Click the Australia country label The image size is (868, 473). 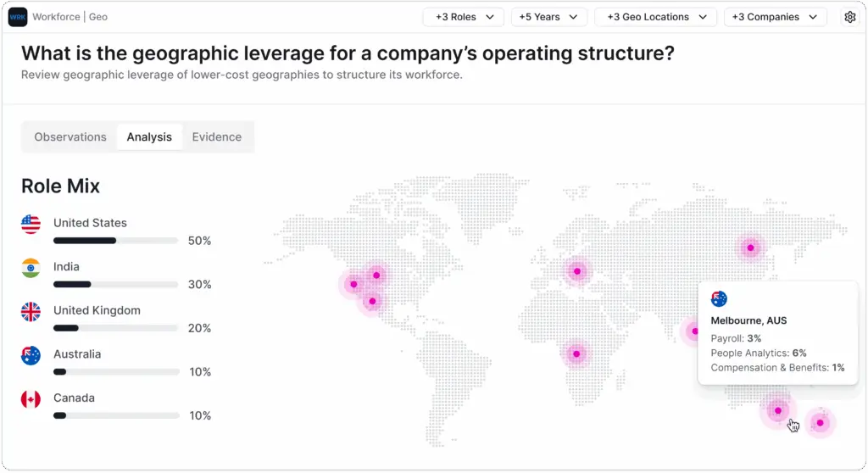(77, 354)
